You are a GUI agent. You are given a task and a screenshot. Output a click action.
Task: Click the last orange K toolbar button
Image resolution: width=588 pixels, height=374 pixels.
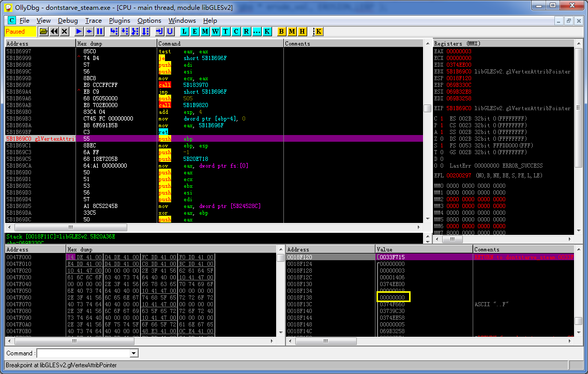[319, 32]
